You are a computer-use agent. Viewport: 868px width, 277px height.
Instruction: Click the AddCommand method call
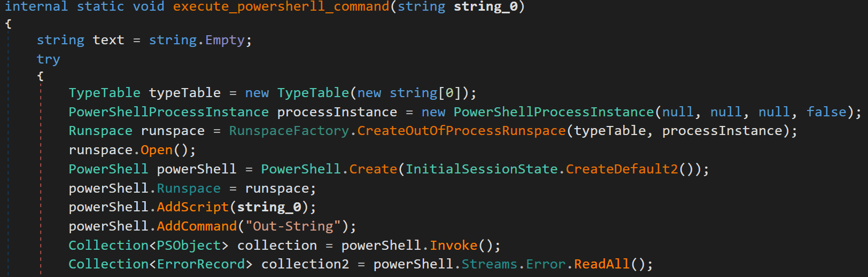(197, 226)
